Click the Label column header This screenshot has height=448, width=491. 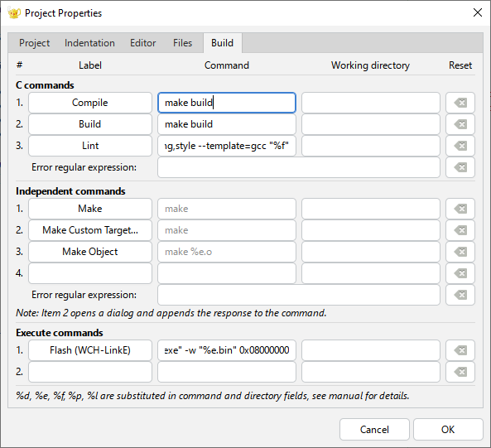(x=90, y=65)
